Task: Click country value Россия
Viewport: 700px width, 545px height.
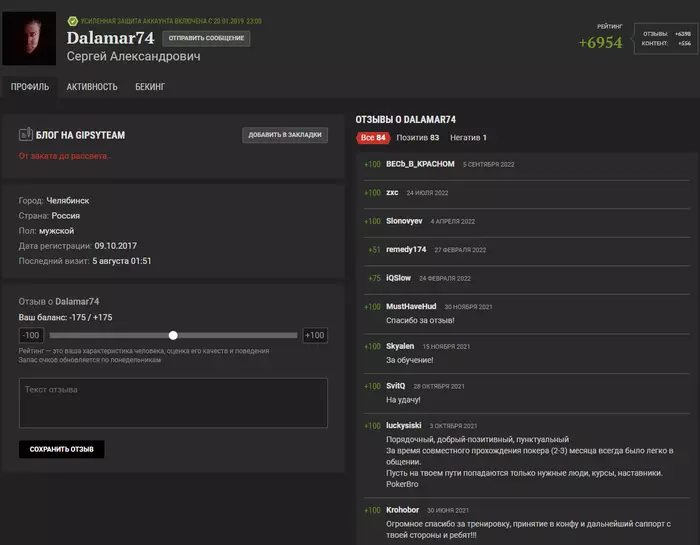Action: coord(66,216)
